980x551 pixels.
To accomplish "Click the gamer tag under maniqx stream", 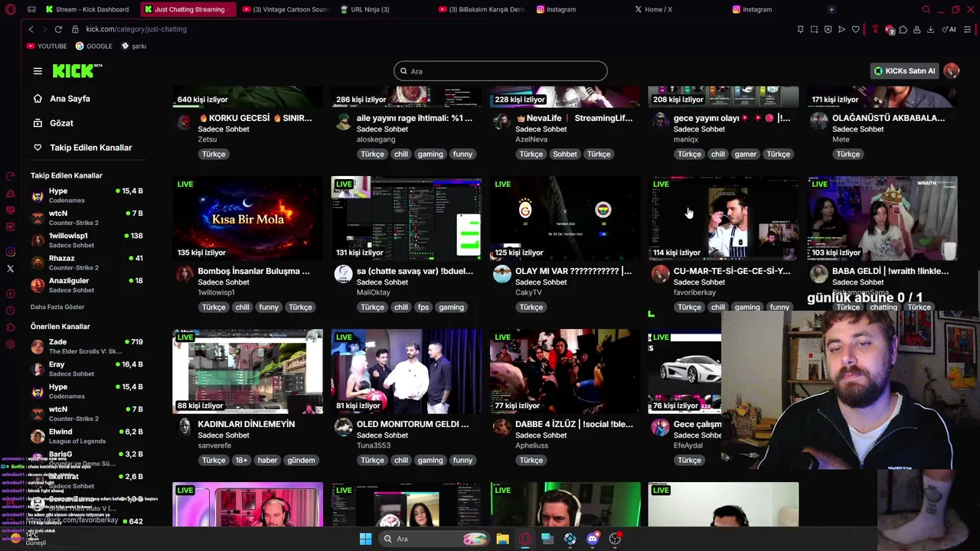I will click(x=745, y=154).
